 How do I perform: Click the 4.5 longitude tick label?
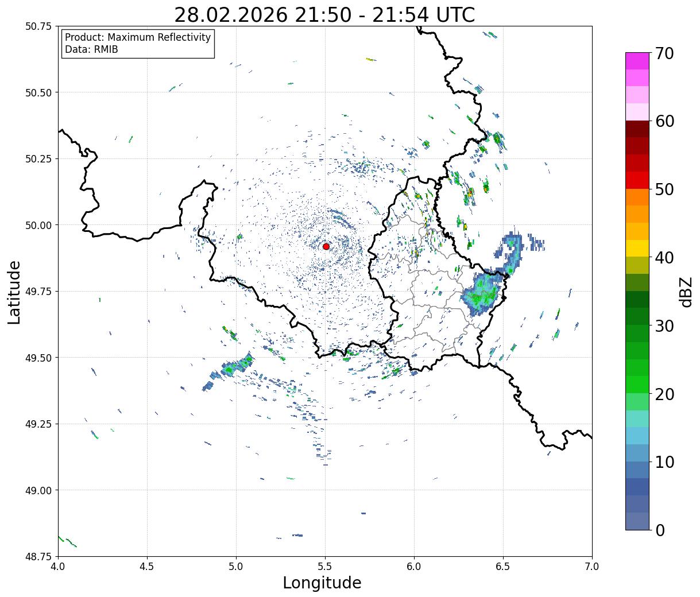pyautogui.click(x=147, y=566)
